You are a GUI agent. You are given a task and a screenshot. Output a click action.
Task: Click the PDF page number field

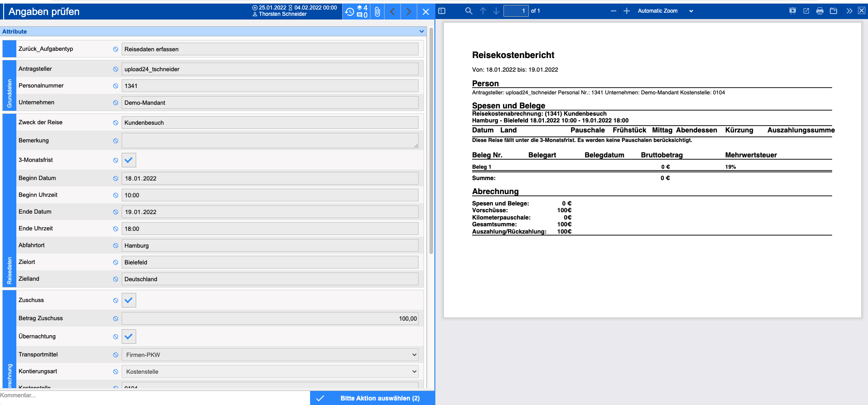[x=516, y=11]
